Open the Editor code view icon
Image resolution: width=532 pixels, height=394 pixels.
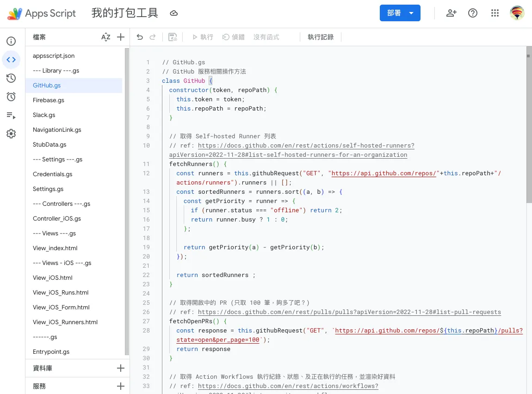point(11,60)
